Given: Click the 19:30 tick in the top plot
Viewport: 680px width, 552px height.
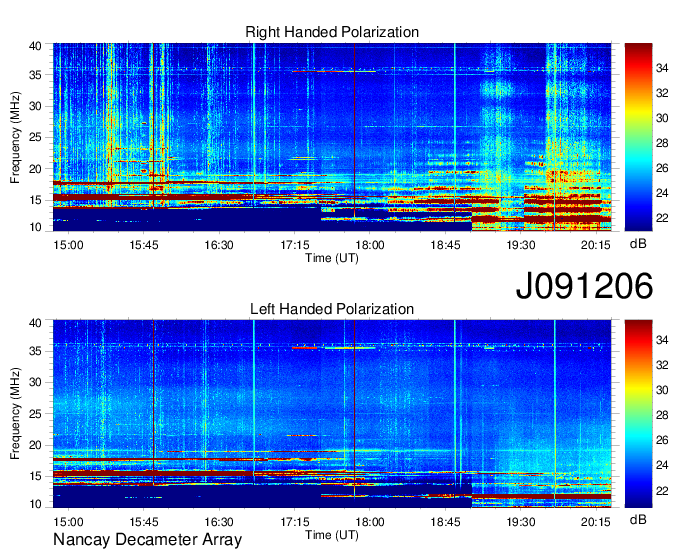Looking at the screenshot, I should pyautogui.click(x=521, y=245).
